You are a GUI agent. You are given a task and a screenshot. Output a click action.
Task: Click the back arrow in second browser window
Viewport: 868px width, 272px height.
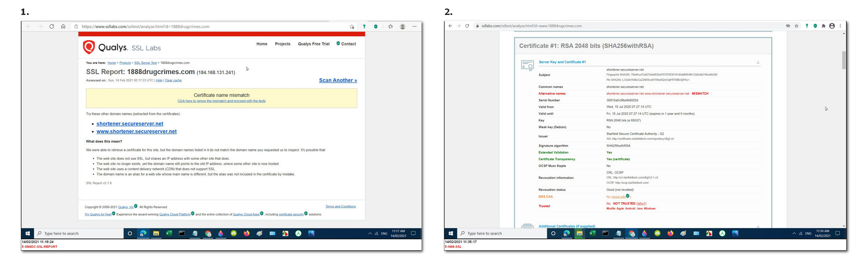pos(450,26)
